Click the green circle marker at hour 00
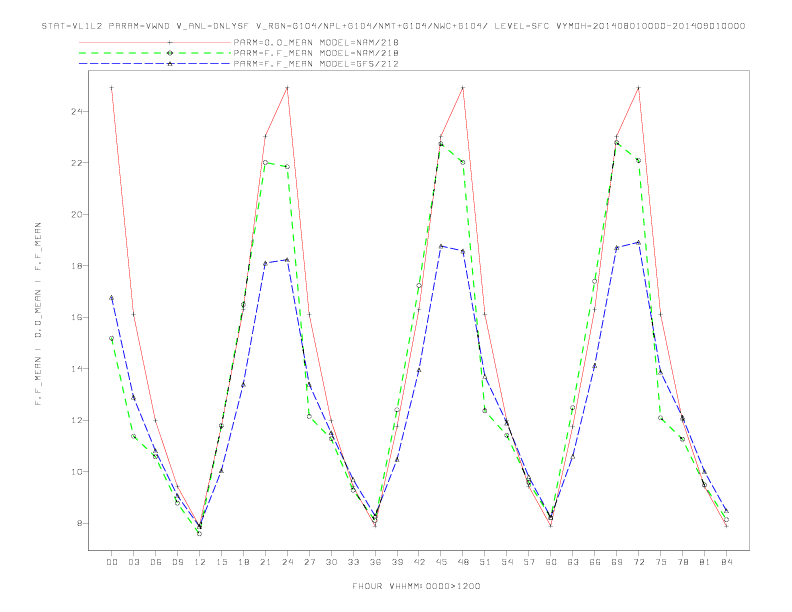This screenshot has height=612, width=792. (112, 338)
